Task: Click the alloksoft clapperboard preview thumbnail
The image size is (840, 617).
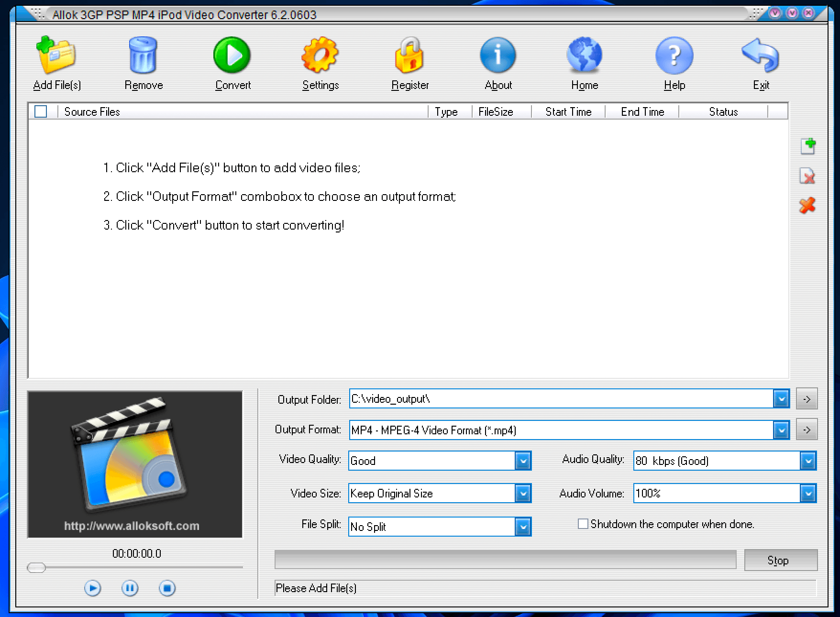Action: (x=135, y=464)
